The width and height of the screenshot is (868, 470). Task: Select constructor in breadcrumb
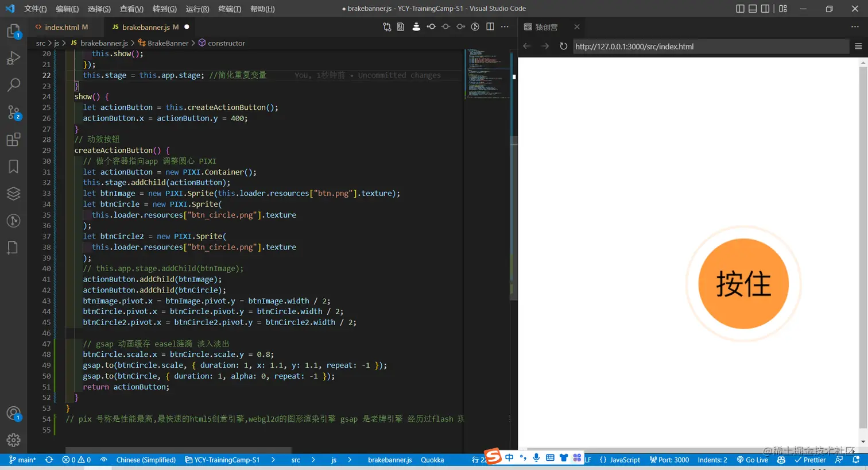pos(222,43)
